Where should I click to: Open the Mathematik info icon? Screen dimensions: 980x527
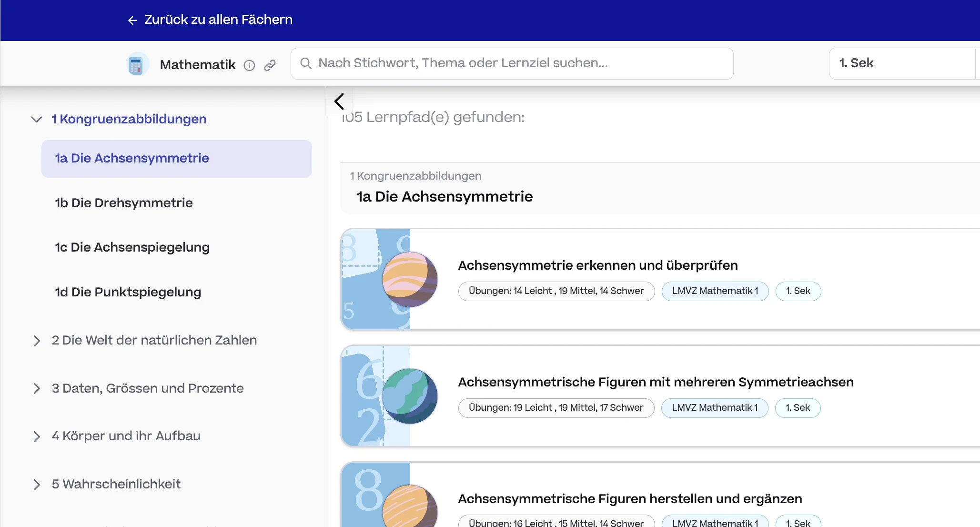249,65
